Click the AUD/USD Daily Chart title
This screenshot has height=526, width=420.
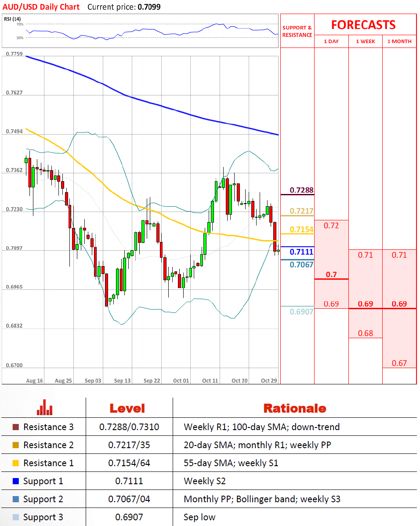[41, 7]
